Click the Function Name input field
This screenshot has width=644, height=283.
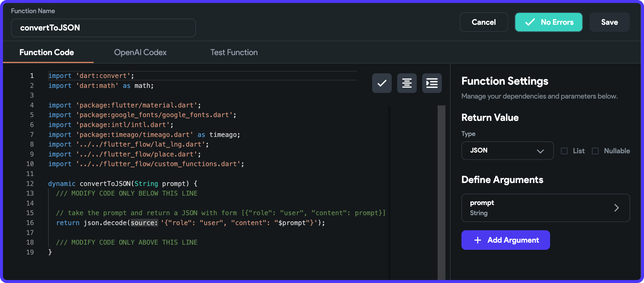(103, 27)
